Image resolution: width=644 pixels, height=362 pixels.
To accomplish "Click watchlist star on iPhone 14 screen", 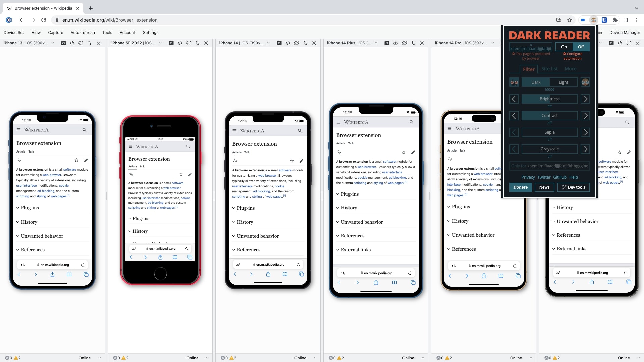I will click(x=292, y=161).
